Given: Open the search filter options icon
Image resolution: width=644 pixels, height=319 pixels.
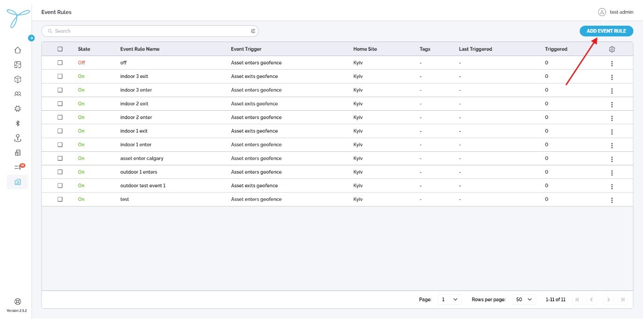Looking at the screenshot, I should pos(253,31).
